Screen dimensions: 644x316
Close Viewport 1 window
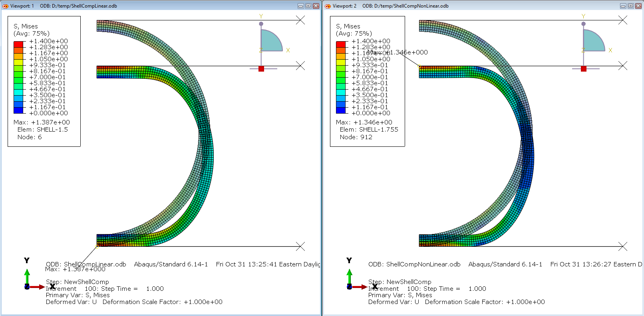[316, 6]
